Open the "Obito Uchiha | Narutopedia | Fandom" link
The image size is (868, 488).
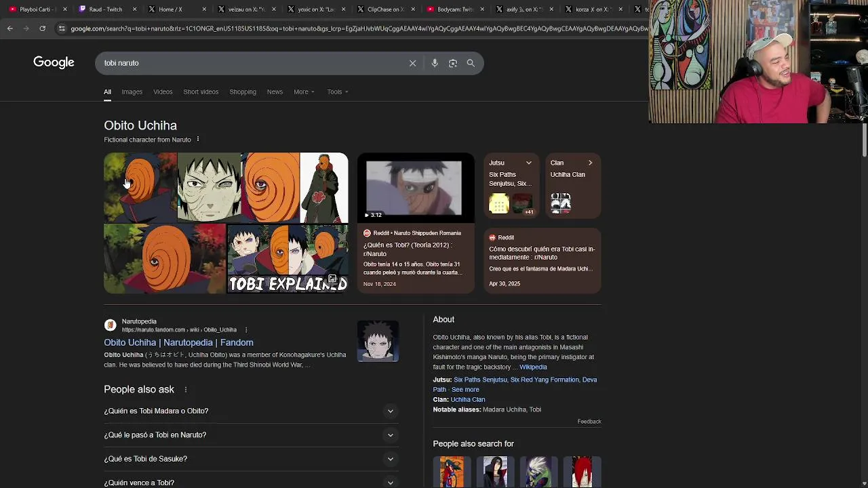pyautogui.click(x=178, y=343)
